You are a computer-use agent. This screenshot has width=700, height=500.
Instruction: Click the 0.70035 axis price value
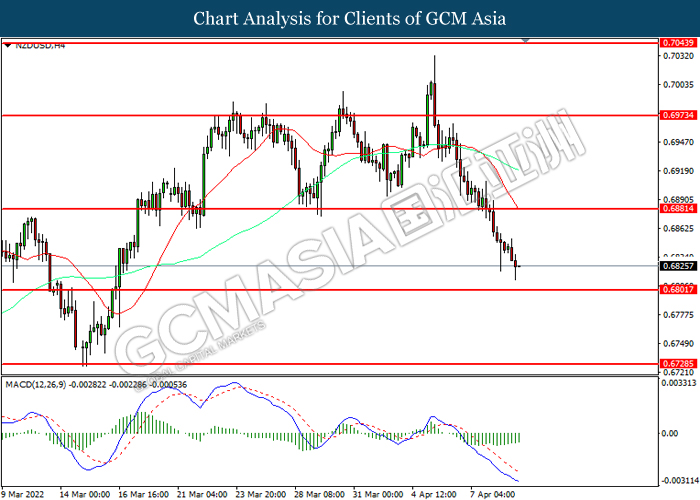(x=678, y=85)
